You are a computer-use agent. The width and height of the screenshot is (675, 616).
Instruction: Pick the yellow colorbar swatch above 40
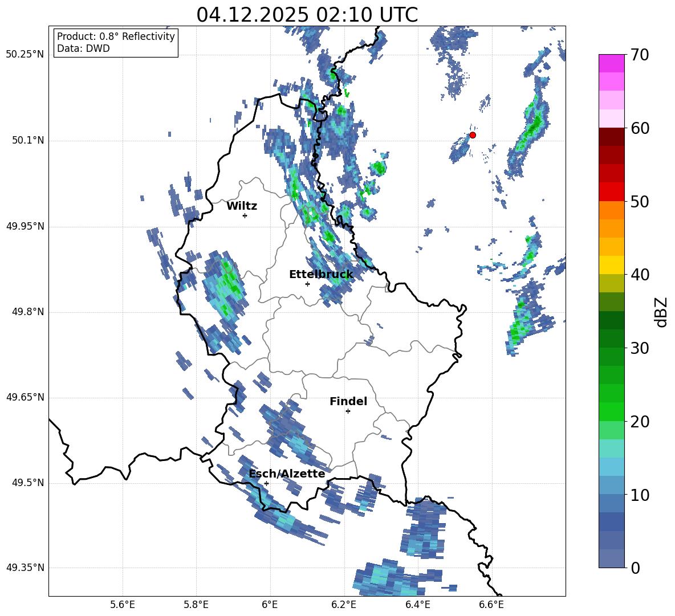click(x=612, y=264)
